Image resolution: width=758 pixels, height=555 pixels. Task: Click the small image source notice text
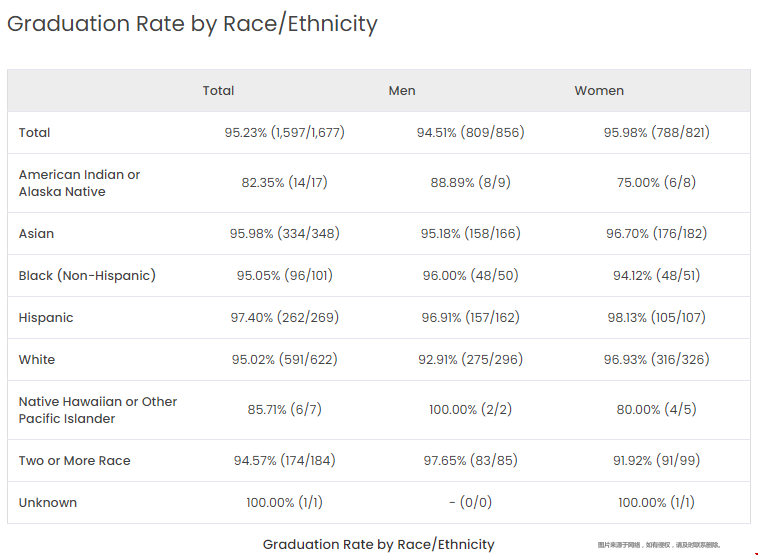point(658,545)
